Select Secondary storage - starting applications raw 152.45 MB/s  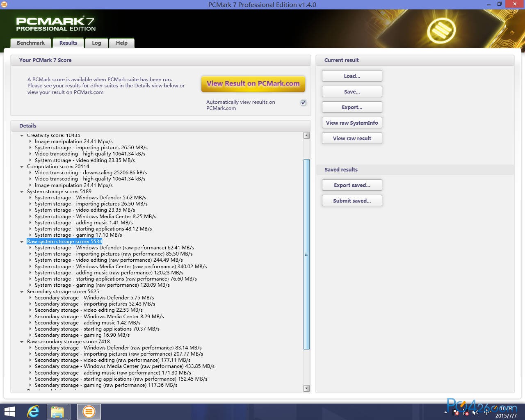coord(121,379)
